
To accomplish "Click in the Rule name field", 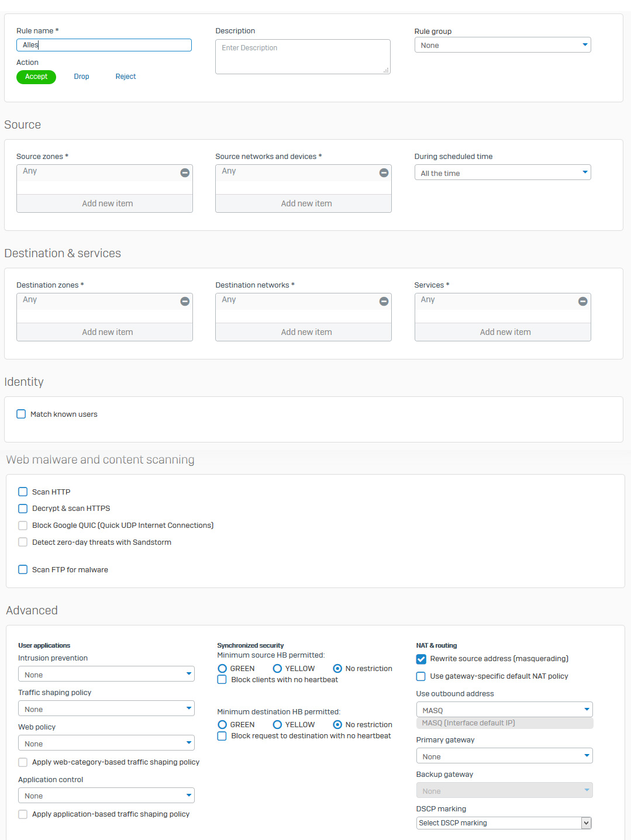I will [104, 45].
